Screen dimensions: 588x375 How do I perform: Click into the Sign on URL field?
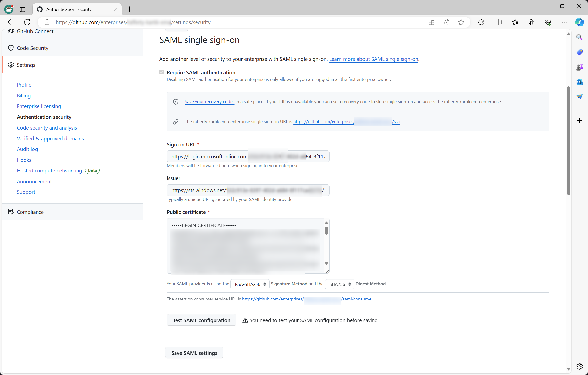point(248,156)
